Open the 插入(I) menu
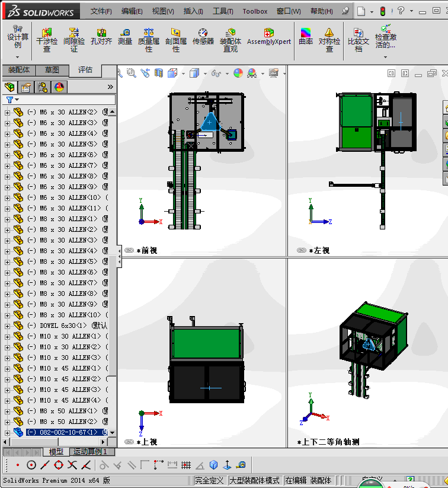Viewport: 448px width, 488px height. point(193,11)
